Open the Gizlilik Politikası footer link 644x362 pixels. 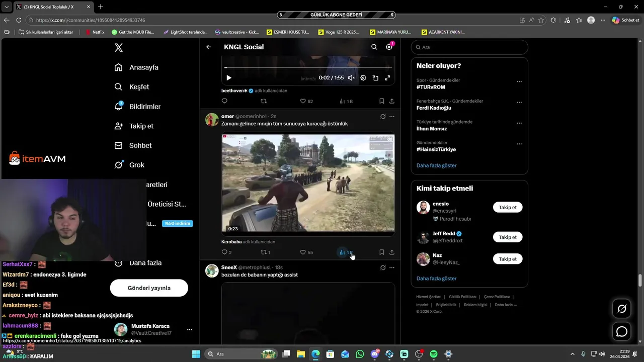[x=462, y=297]
